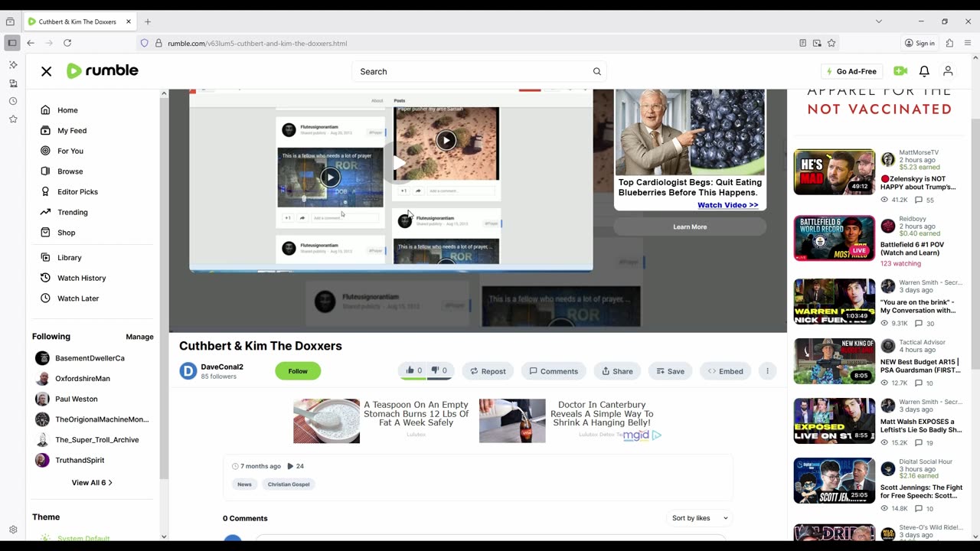Viewport: 980px width, 551px height.
Task: Open Battlefield 6 live video thumbnail
Action: click(x=834, y=238)
